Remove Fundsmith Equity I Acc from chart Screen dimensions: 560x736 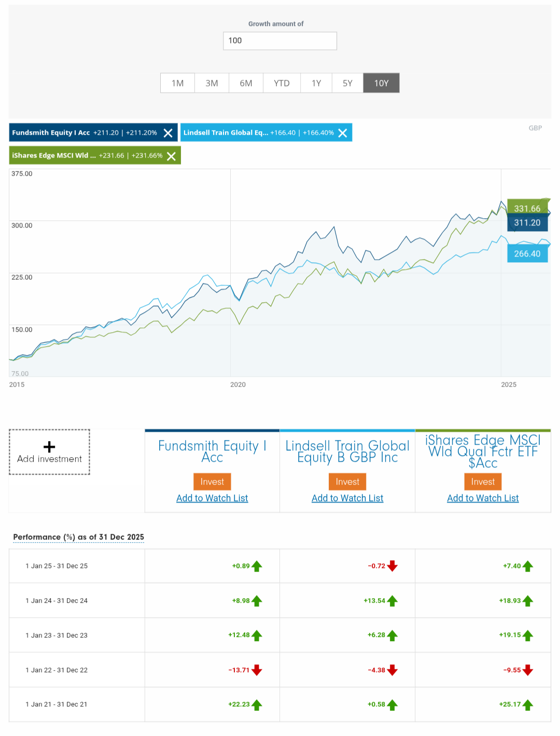pyautogui.click(x=168, y=133)
